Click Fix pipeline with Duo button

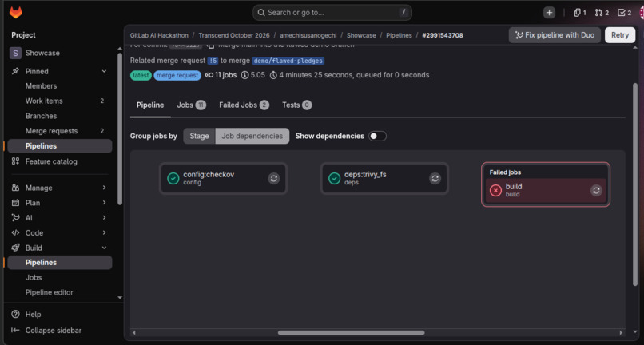pos(555,35)
